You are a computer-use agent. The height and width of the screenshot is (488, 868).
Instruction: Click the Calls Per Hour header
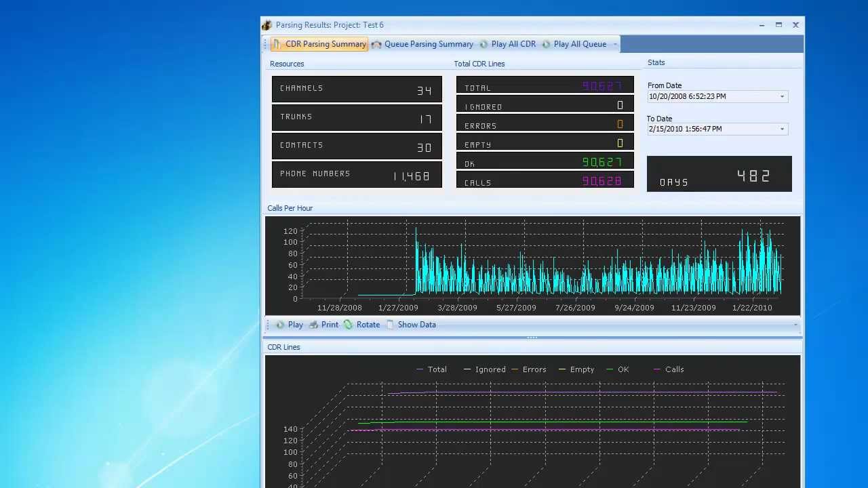[x=290, y=208]
